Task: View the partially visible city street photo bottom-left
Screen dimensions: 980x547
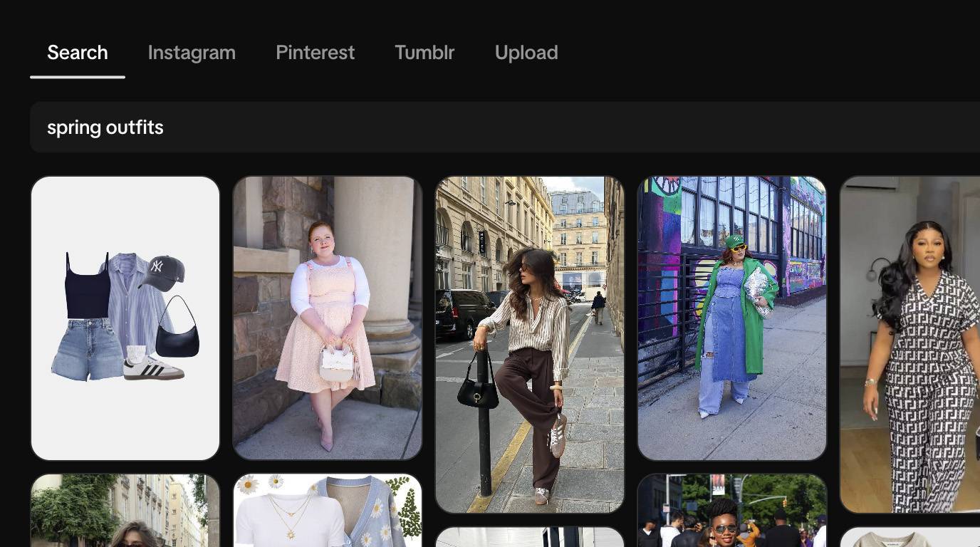Action: pos(125,509)
